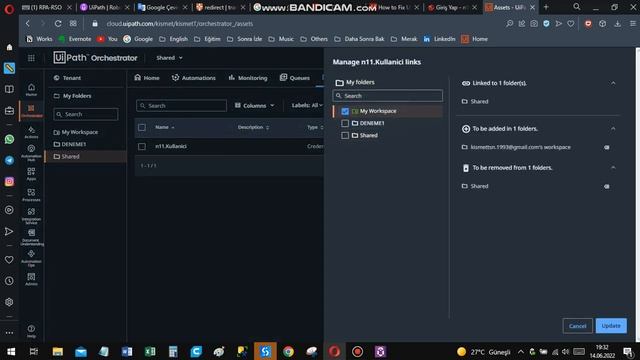
Task: Open Document Understanding in the side rail
Action: point(31,237)
